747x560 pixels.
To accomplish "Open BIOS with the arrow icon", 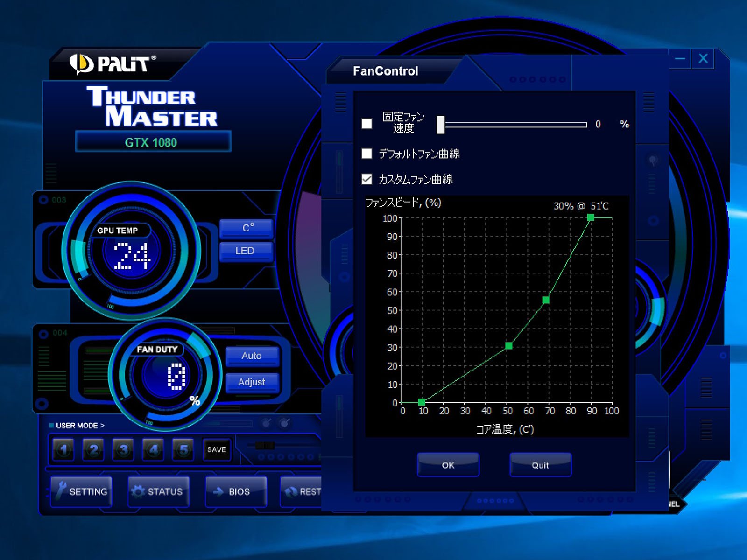I will coord(236,491).
